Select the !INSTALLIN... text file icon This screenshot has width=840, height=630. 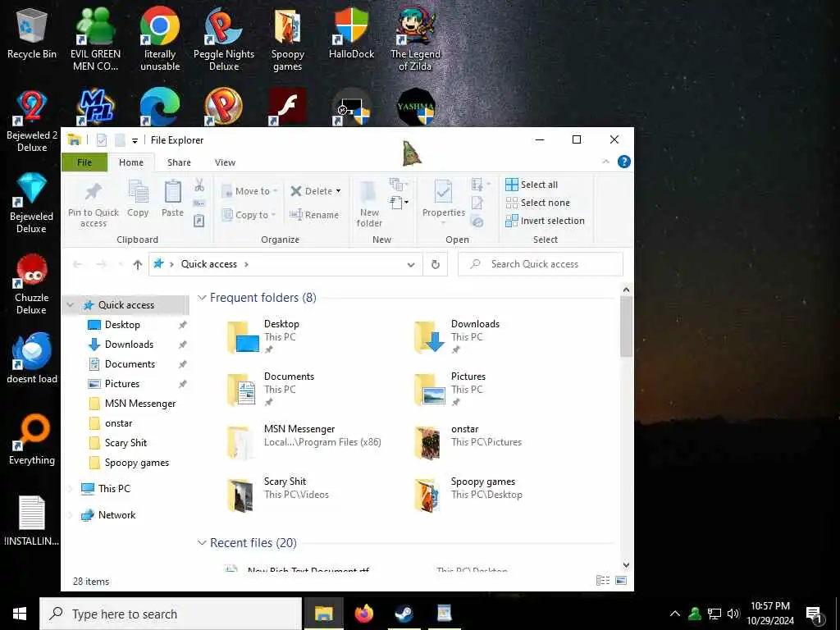(x=32, y=521)
